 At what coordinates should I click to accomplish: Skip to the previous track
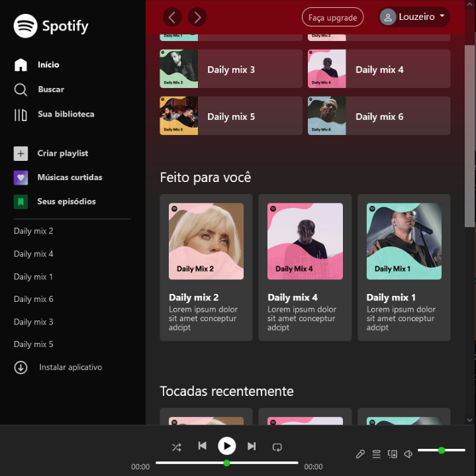point(202,446)
